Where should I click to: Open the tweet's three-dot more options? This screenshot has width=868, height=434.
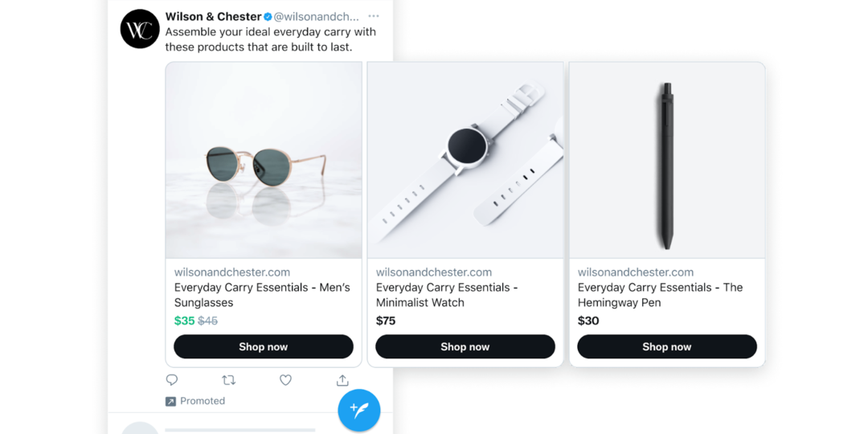click(x=374, y=16)
